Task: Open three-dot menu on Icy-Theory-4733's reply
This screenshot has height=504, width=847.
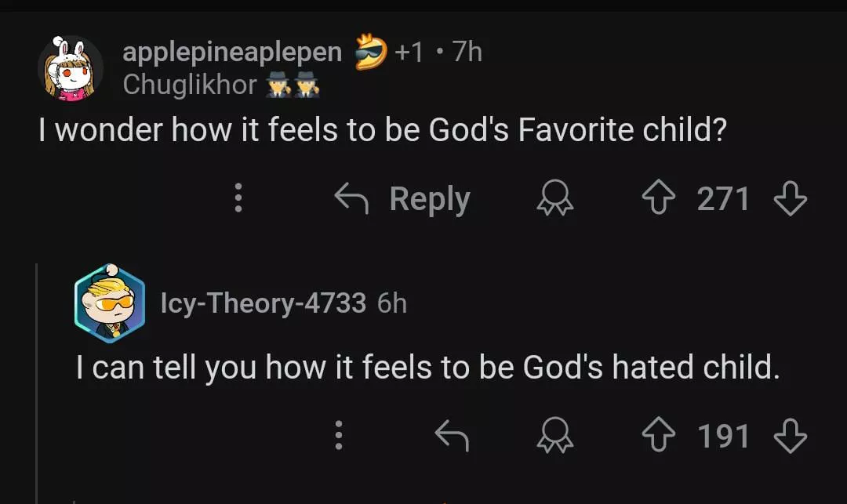Action: (339, 436)
